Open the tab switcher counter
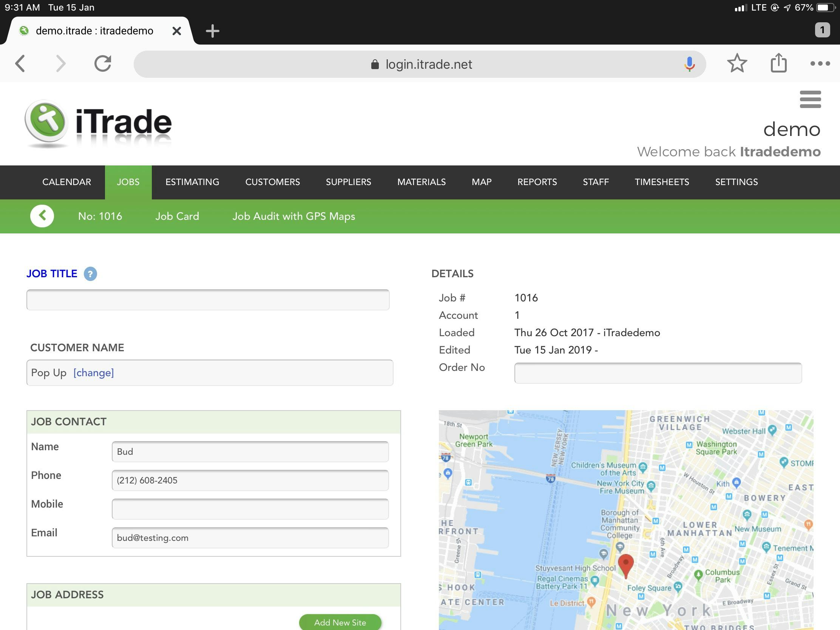Screen dimensions: 840x630 (x=822, y=30)
